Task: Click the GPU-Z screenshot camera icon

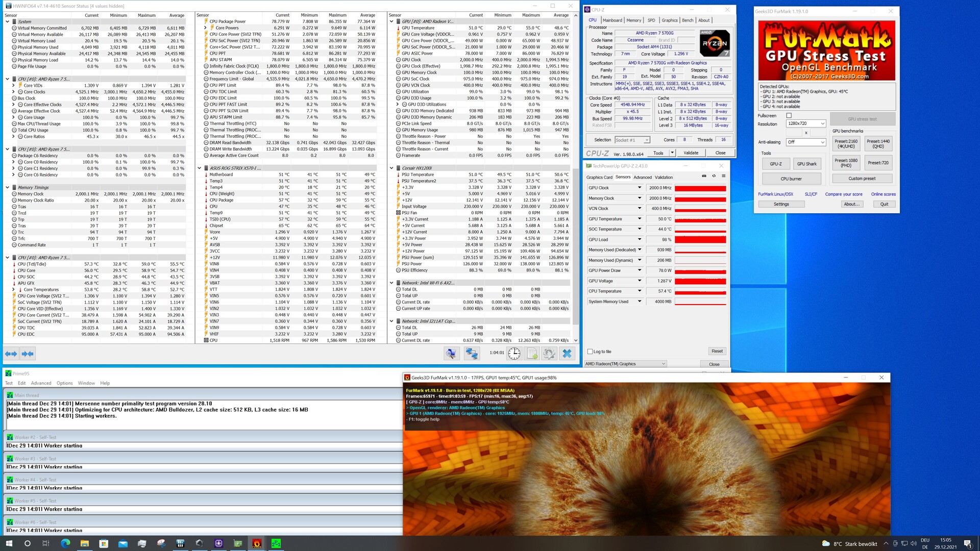Action: pyautogui.click(x=704, y=176)
